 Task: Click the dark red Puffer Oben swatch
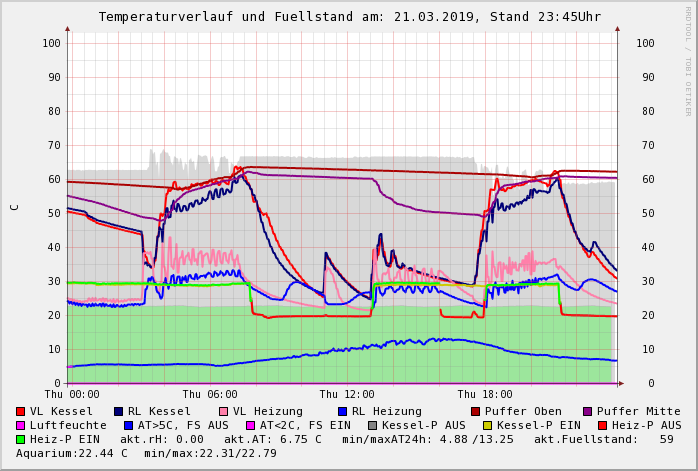click(475, 411)
